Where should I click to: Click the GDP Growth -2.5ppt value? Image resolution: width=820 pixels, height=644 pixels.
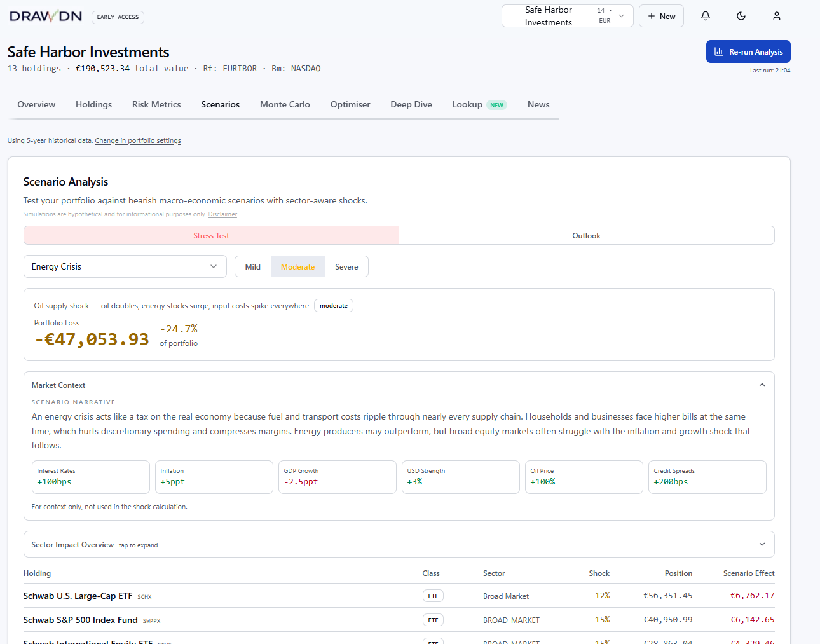coord(301,482)
